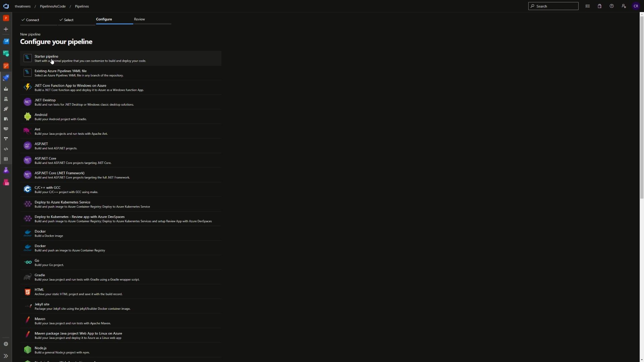Screen dimensions: 644x362
Task: Click the red project tile icon
Action: (x=6, y=18)
